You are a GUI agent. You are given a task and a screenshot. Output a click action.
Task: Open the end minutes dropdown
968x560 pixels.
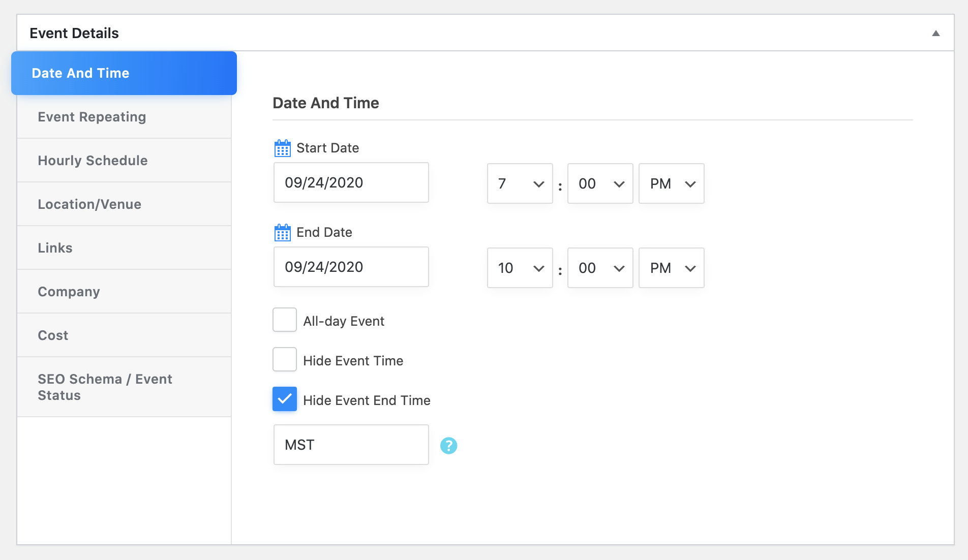[x=600, y=268]
